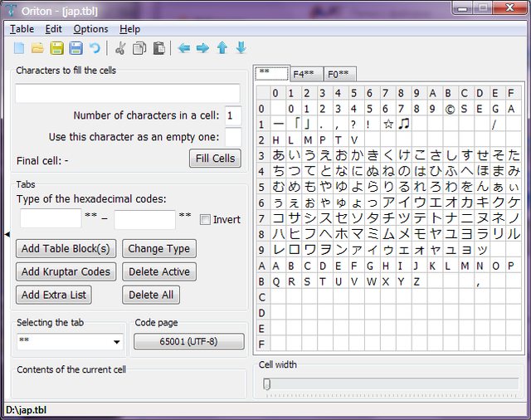Select the / cell in row 1
The width and height of the screenshot is (531, 420).
pos(498,125)
